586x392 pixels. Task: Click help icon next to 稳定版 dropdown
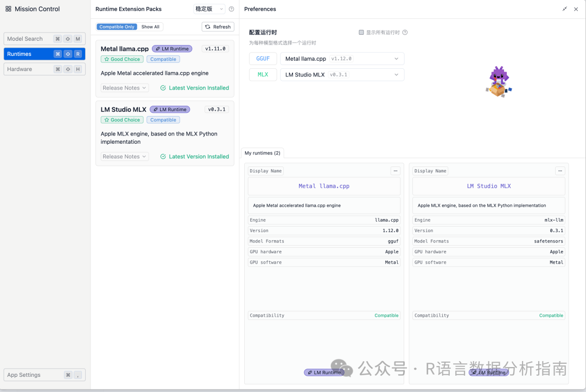(x=231, y=9)
